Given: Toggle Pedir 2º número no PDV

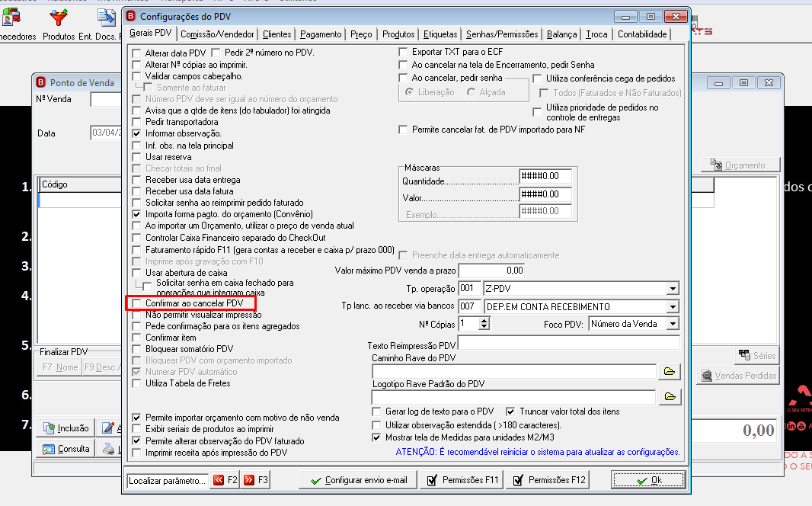Looking at the screenshot, I should point(216,53).
